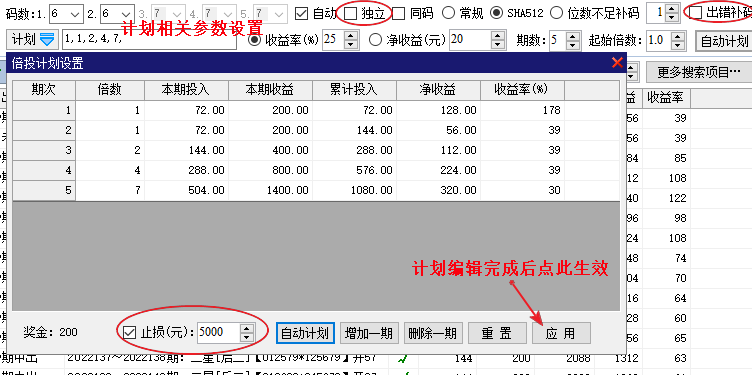Enable the 独立 checkbox

351,13
